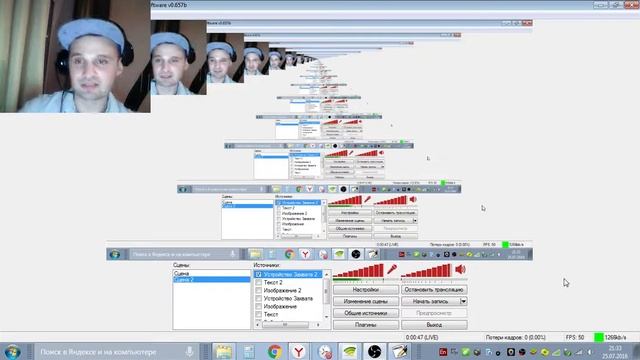Click the FPS: 50 status text

click(575, 338)
